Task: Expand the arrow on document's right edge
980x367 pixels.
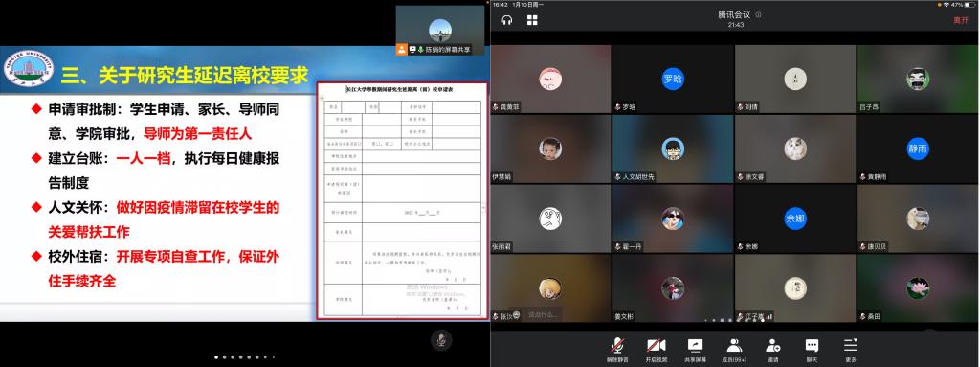Action: coord(484,207)
